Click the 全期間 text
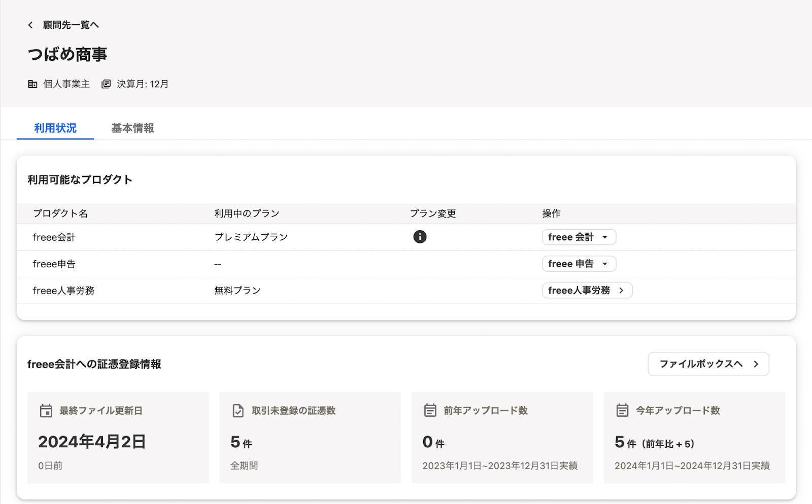Viewport: 812px width, 504px height. pos(244,465)
